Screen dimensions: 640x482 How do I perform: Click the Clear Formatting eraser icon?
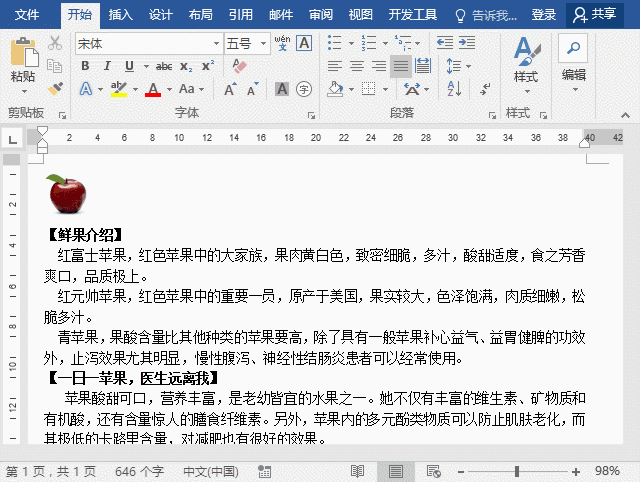coord(238,66)
